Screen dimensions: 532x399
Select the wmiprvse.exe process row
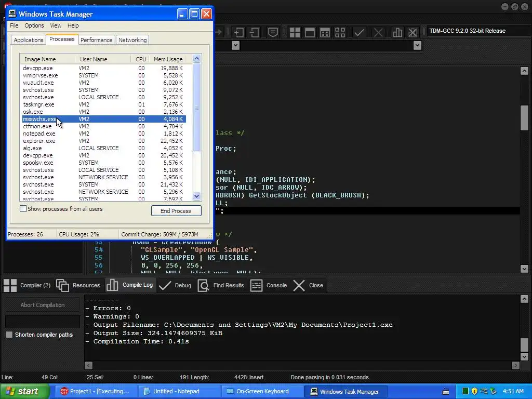tap(104, 75)
